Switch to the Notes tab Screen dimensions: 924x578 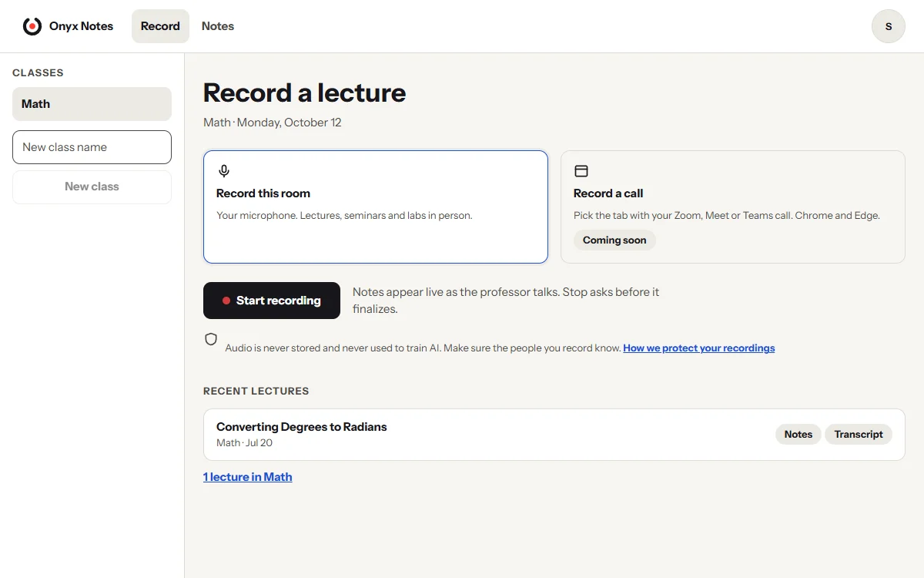pos(218,26)
